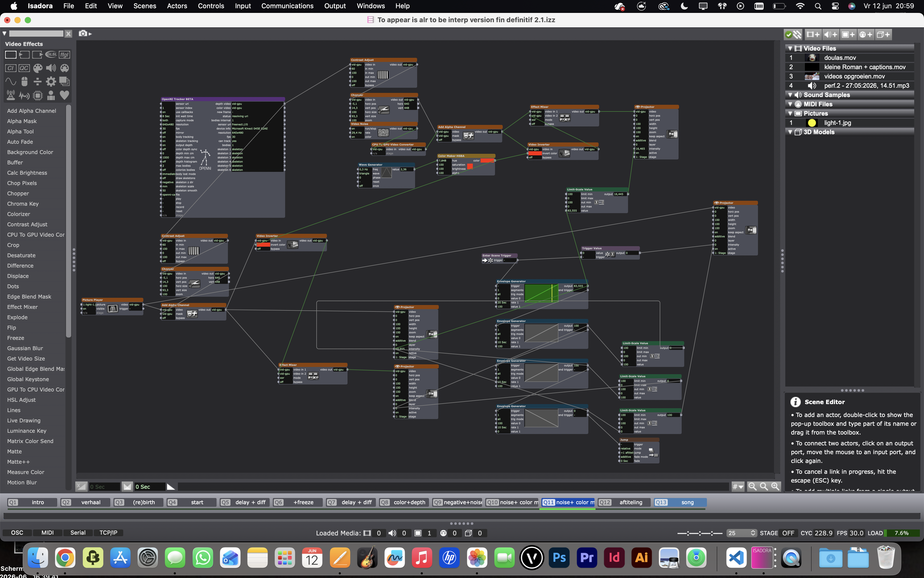Click the add sound file media button
Viewport: 924px width, 578px height.
point(830,34)
